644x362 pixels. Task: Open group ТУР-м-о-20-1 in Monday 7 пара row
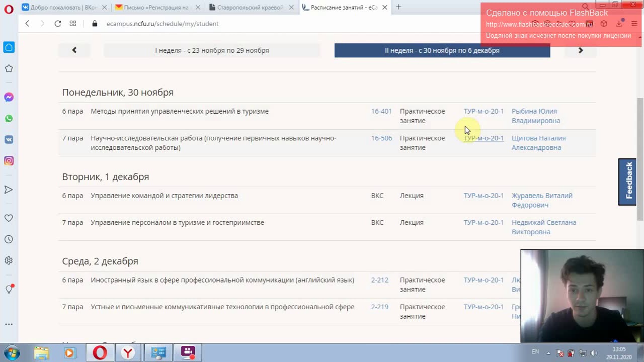click(x=484, y=138)
